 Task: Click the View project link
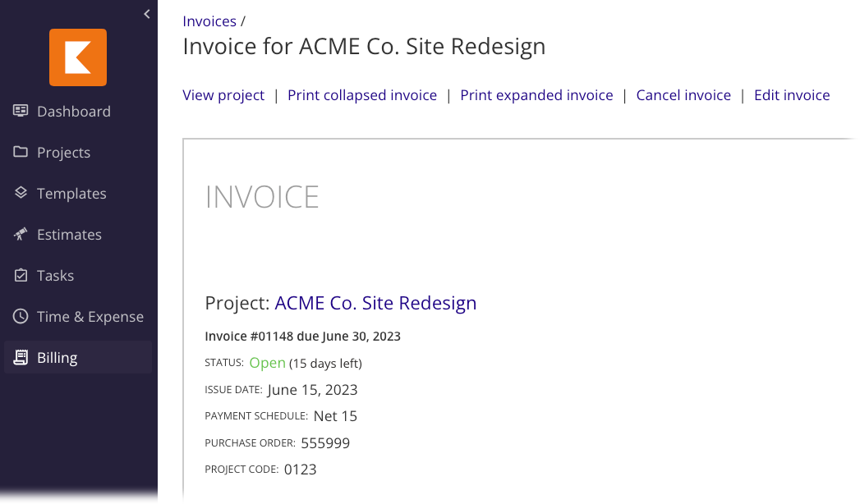click(x=223, y=95)
